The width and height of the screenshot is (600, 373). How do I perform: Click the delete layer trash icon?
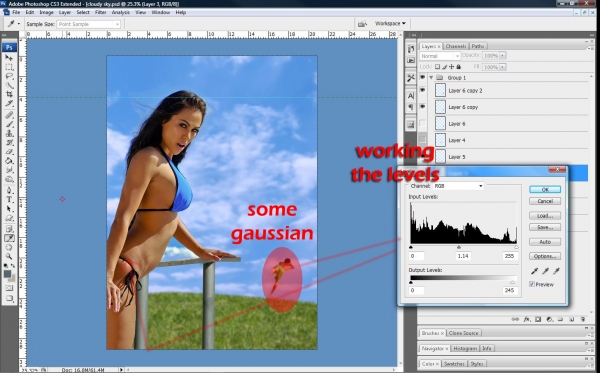tap(583, 319)
